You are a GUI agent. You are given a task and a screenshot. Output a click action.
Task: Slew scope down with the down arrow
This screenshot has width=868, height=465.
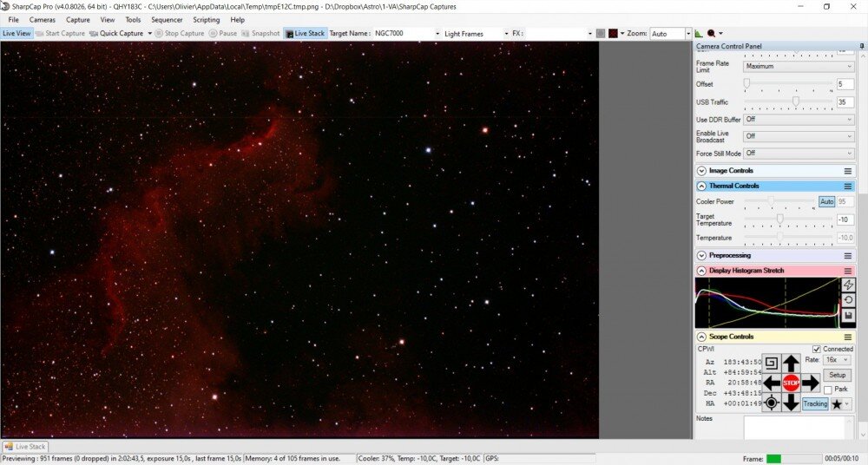coord(791,403)
